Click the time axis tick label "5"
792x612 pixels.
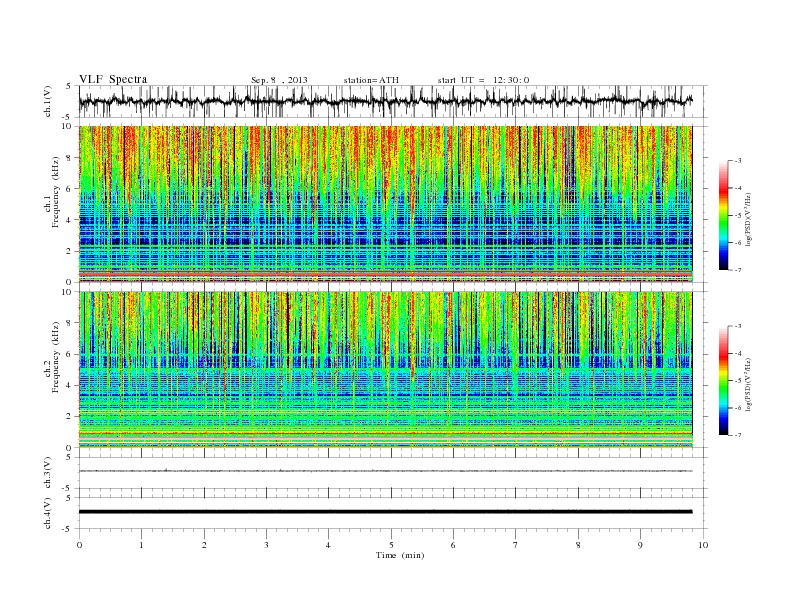tap(391, 545)
